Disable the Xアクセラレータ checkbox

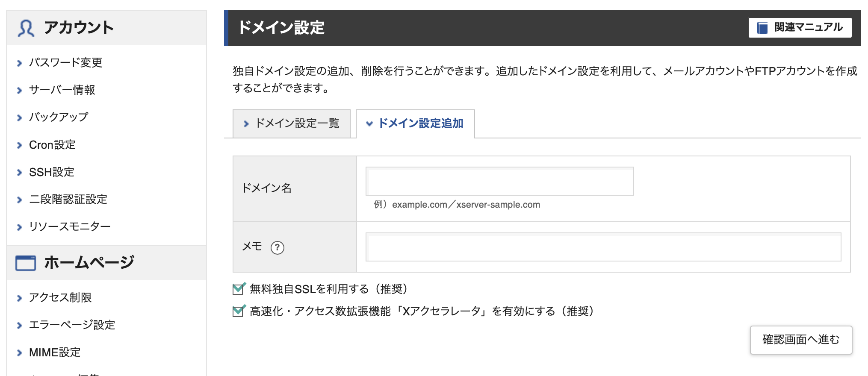pos(238,311)
